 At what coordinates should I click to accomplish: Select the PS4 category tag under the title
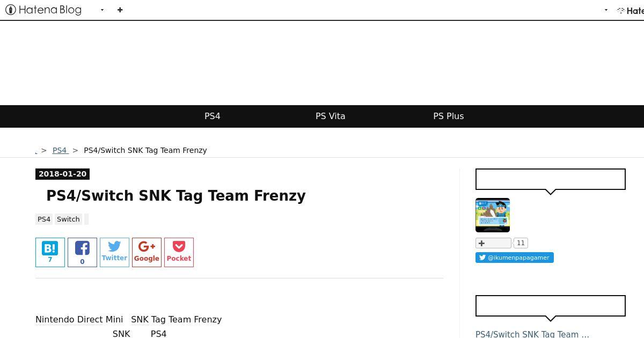pos(44,219)
